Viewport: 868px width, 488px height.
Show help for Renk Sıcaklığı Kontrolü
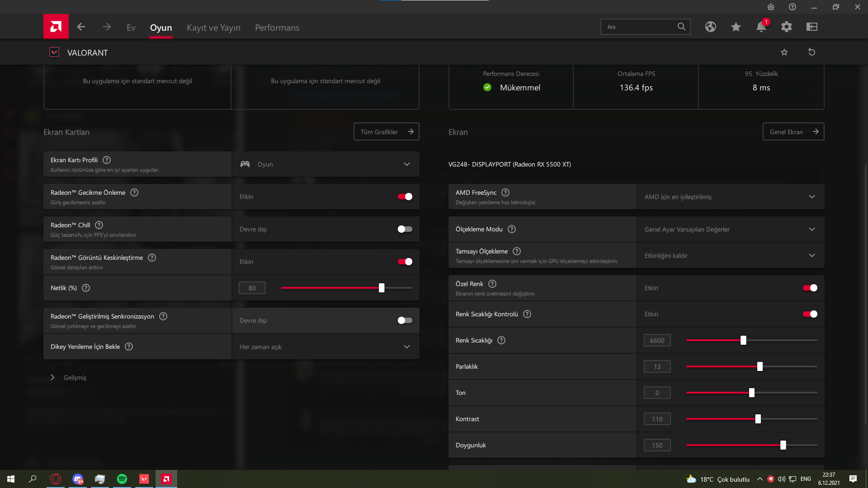[x=527, y=314]
